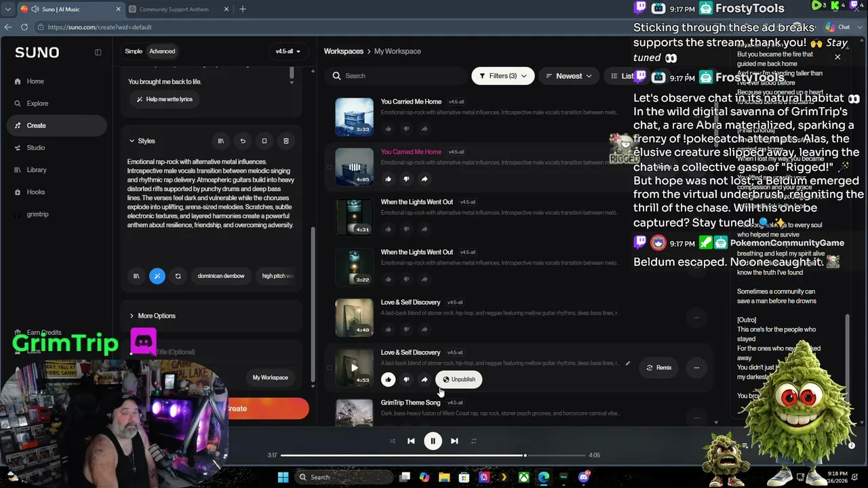Like the 4:31 When the Lights Went Out track
Viewport: 868px width, 488px height.
tap(389, 229)
